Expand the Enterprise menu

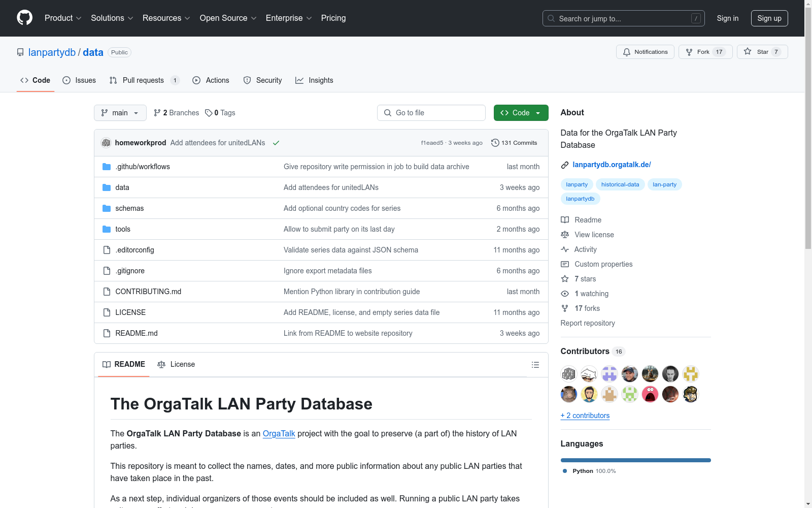(x=289, y=18)
